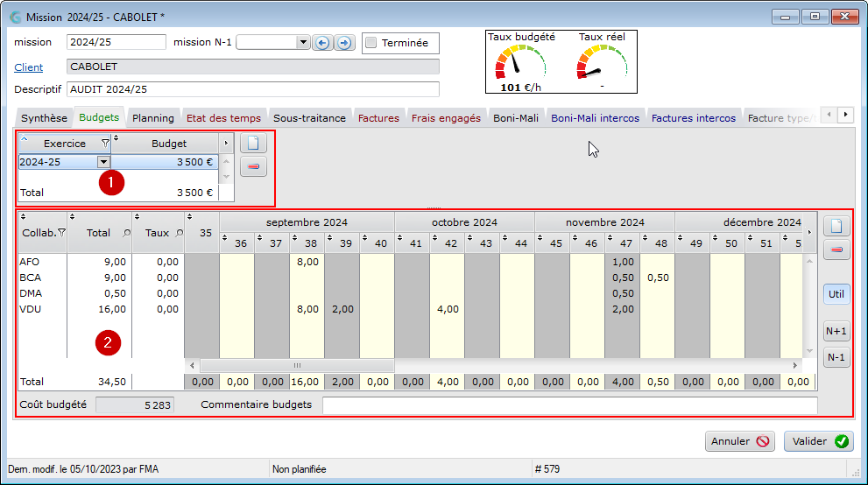Click Util button
This screenshot has width=868, height=485.
[x=836, y=294]
